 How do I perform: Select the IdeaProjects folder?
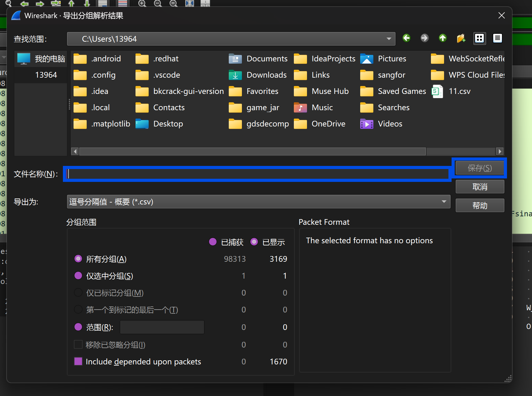[325, 59]
